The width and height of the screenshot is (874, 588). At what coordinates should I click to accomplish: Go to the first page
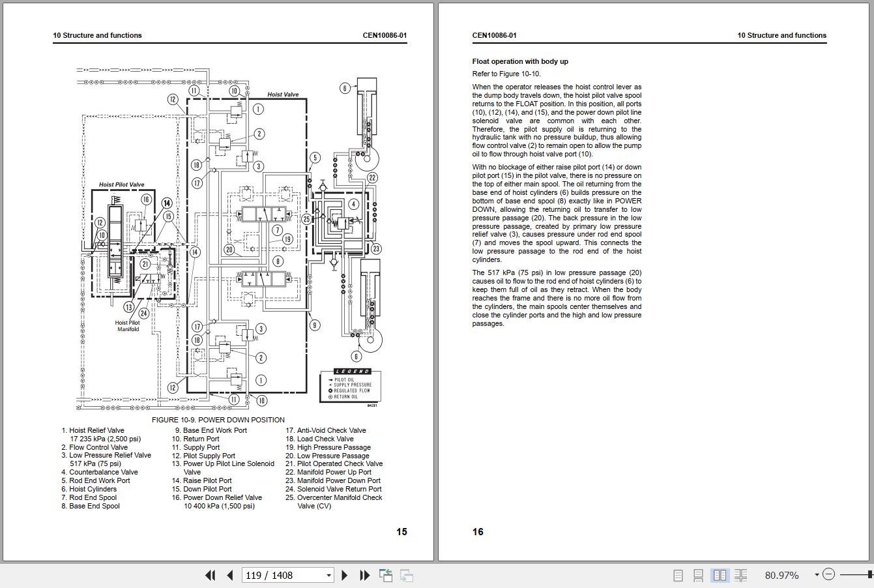tap(210, 575)
